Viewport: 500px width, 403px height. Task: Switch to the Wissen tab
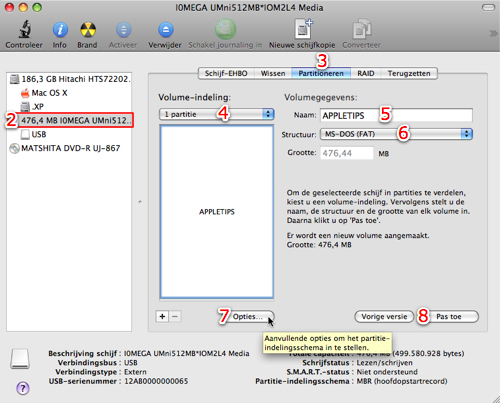273,73
